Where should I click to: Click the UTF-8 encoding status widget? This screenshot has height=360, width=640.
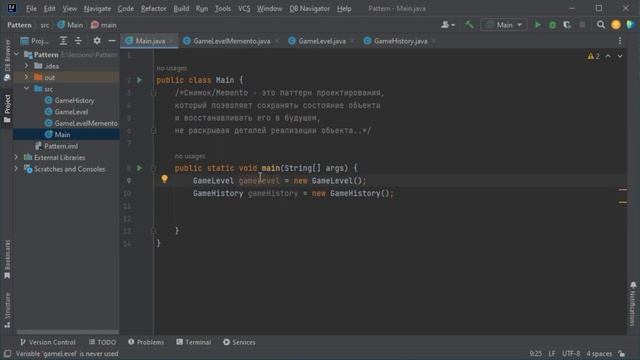coord(571,353)
